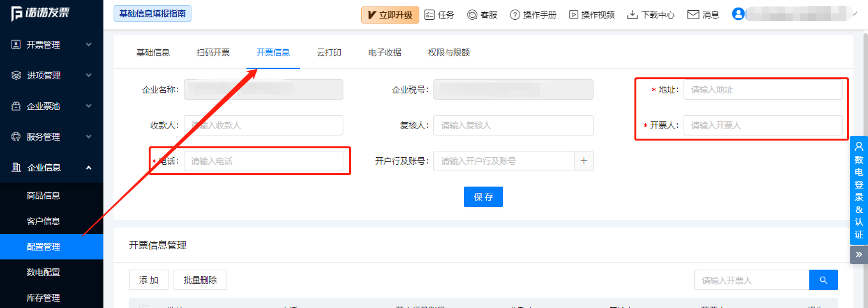This screenshot has width=868, height=308.
Task: Select 数电配置 in the sidebar
Action: pos(43,272)
